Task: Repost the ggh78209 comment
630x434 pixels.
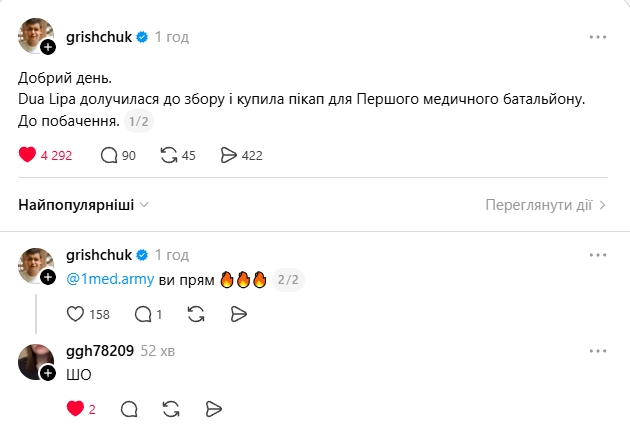Action: (171, 408)
